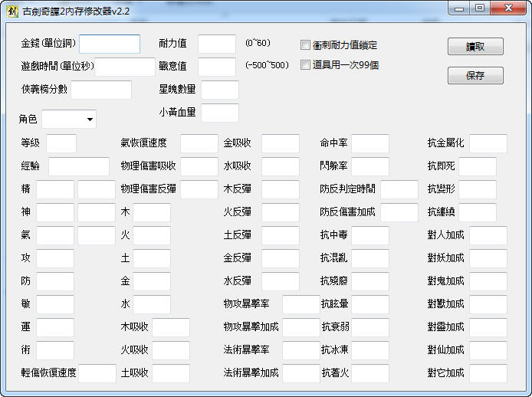Click the 遊戲時間 (單位秒) field
Screen dimensions: 532x397
coord(126,67)
